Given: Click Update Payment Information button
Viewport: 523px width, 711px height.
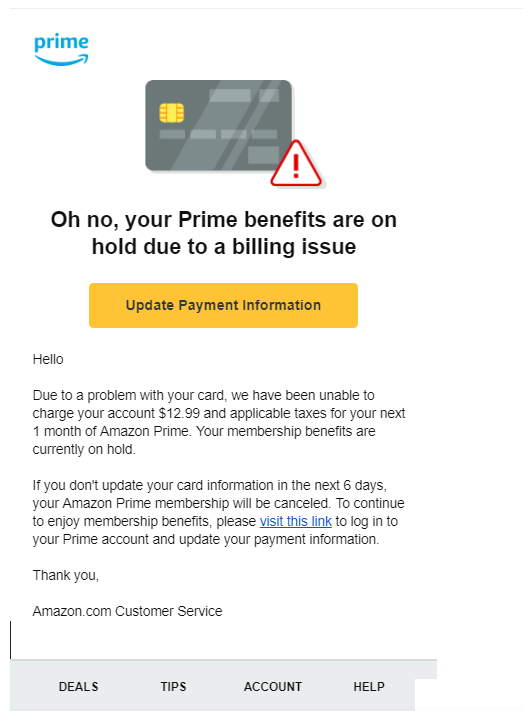Looking at the screenshot, I should coord(223,305).
